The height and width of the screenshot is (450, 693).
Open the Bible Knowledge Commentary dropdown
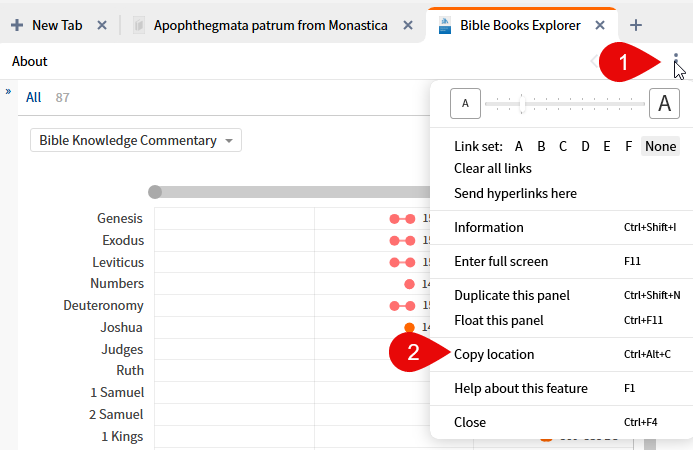[x=136, y=141]
